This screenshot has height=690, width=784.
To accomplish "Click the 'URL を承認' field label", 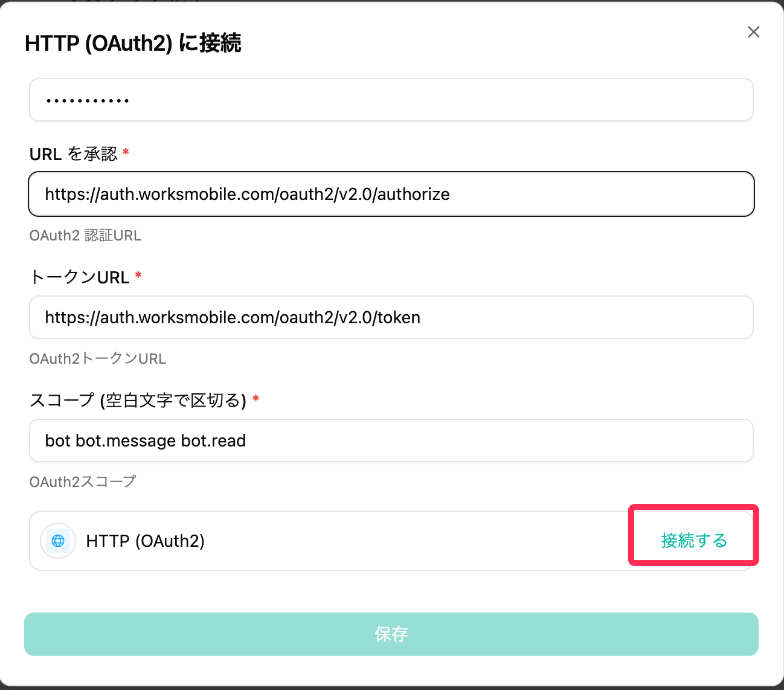I will [x=74, y=154].
